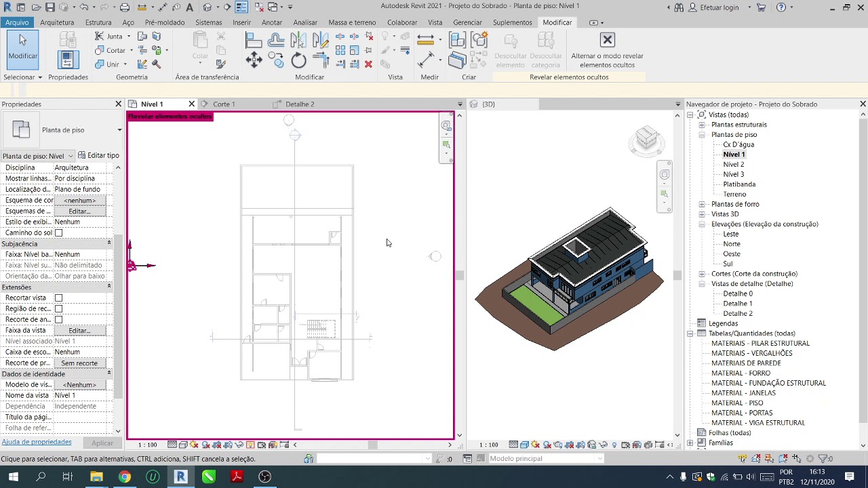868x488 pixels.
Task: Open the Windows Start menu
Action: point(13,476)
